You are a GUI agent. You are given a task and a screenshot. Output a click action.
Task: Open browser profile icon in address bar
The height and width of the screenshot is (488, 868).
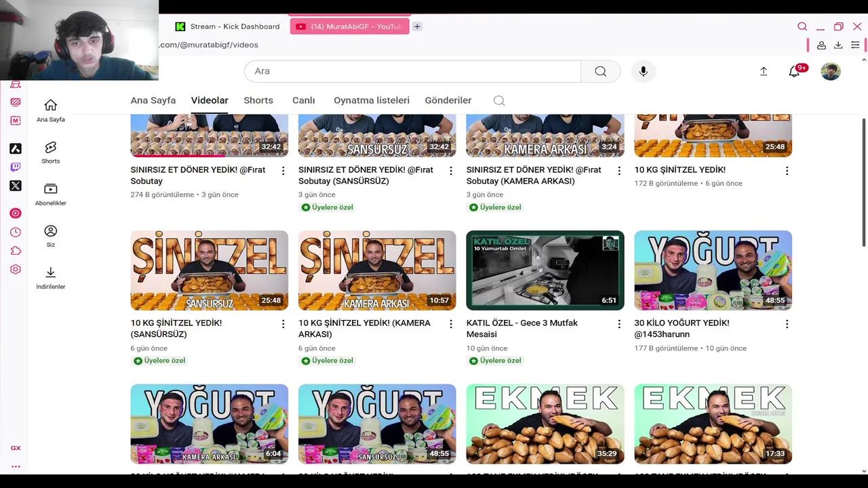coord(821,45)
